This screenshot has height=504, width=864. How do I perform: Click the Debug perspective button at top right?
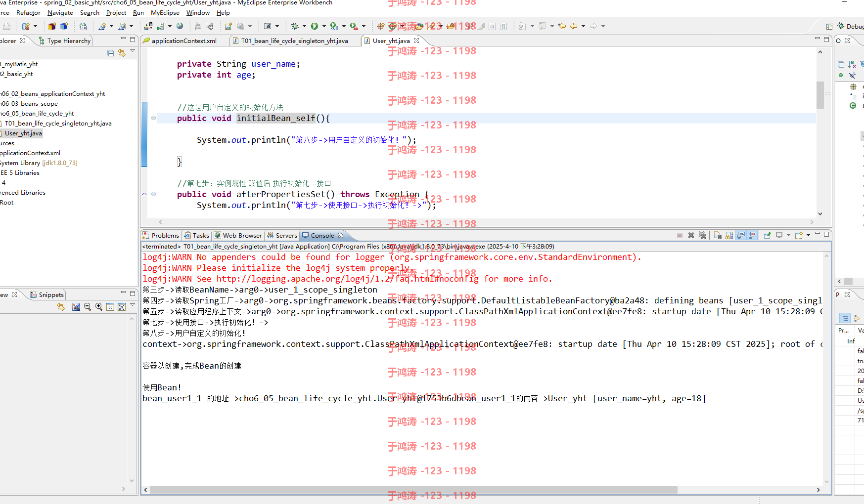click(850, 26)
